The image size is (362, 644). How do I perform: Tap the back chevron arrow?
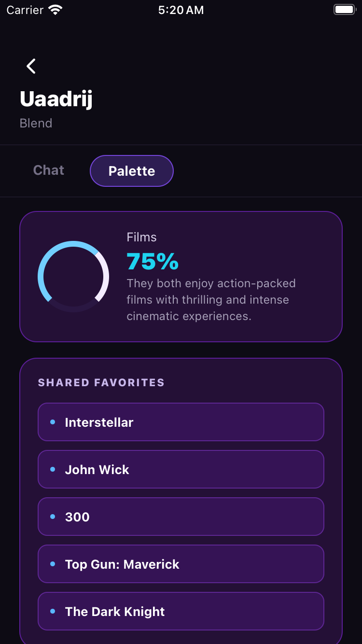click(x=31, y=66)
